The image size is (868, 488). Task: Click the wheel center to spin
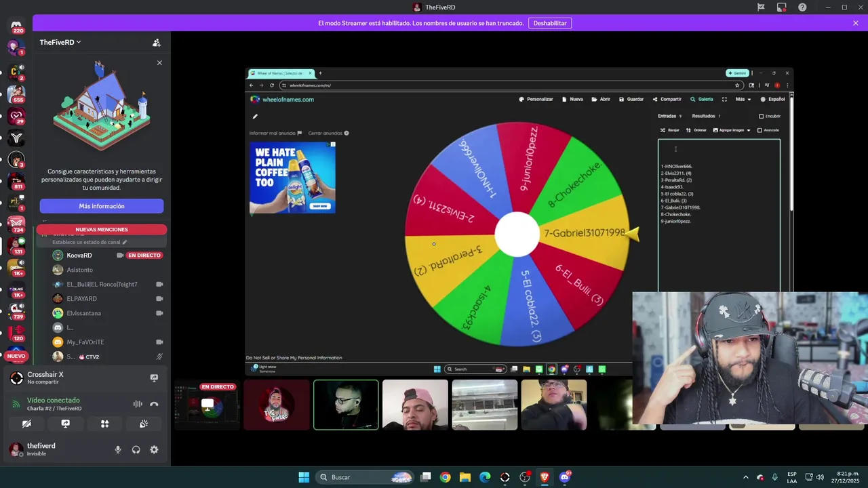(517, 234)
